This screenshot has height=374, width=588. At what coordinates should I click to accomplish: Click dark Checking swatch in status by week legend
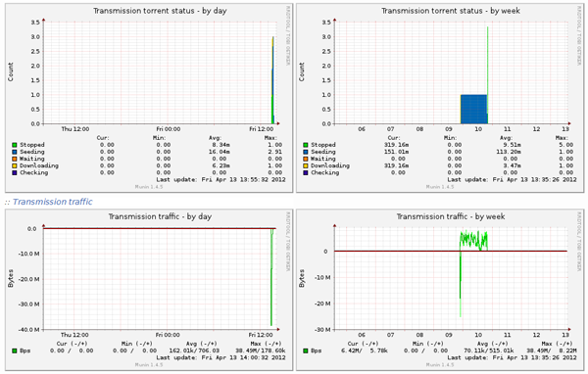tap(305, 172)
